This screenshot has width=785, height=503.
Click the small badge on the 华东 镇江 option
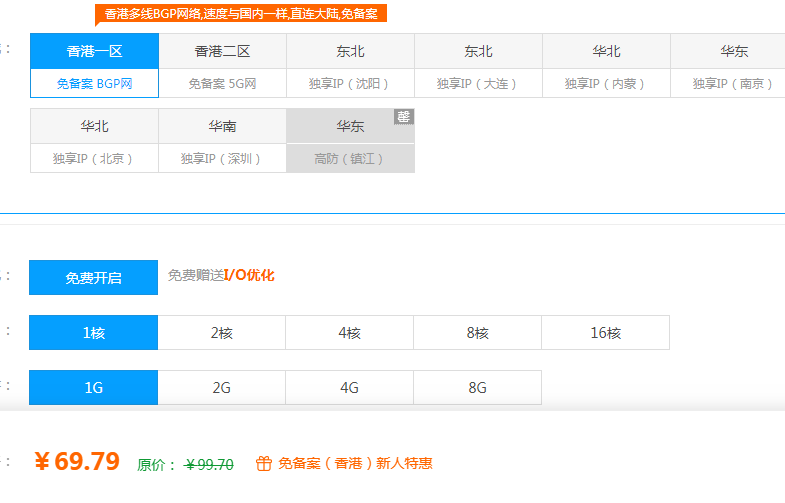coord(404,117)
